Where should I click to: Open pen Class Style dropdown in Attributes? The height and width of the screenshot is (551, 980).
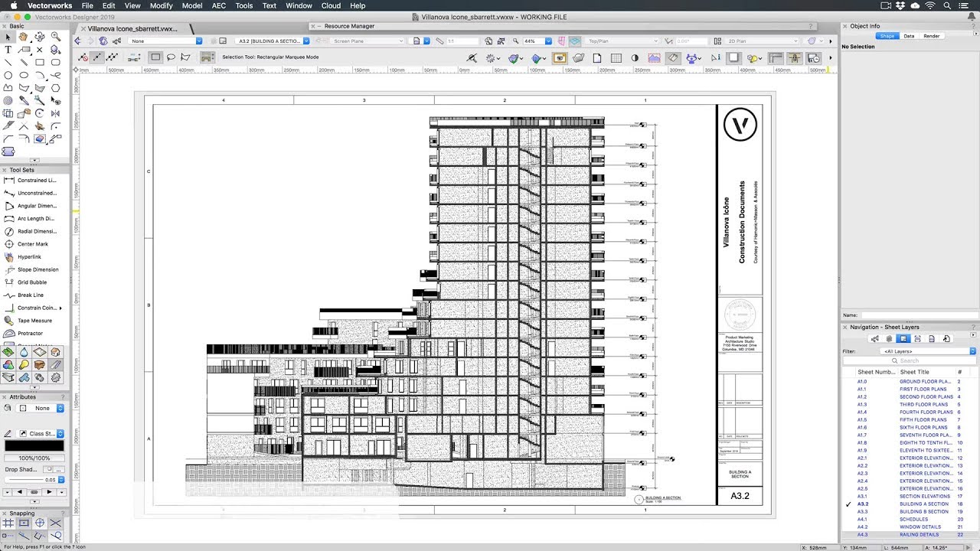point(41,434)
